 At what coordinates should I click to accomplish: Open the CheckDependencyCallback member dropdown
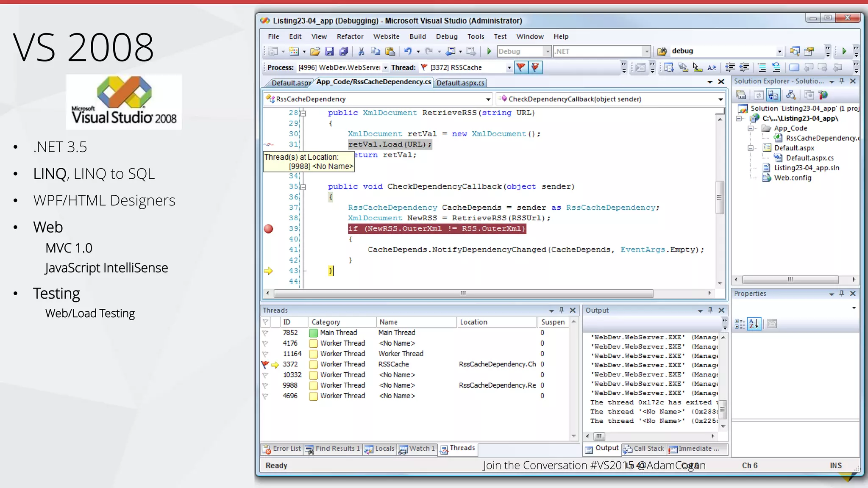721,99
